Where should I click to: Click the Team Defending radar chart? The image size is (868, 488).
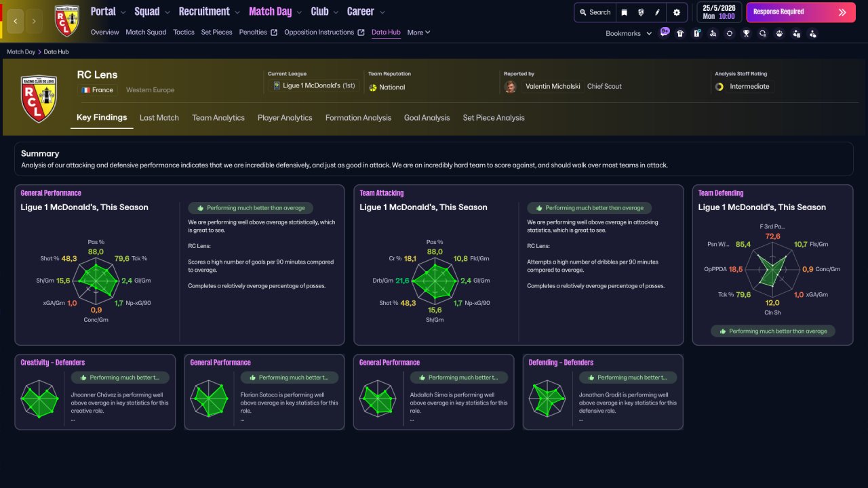(x=772, y=269)
